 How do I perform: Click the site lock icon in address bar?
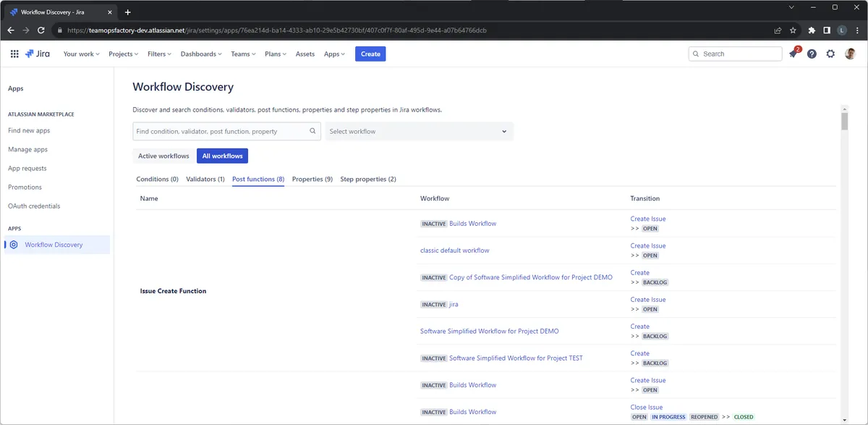click(60, 30)
